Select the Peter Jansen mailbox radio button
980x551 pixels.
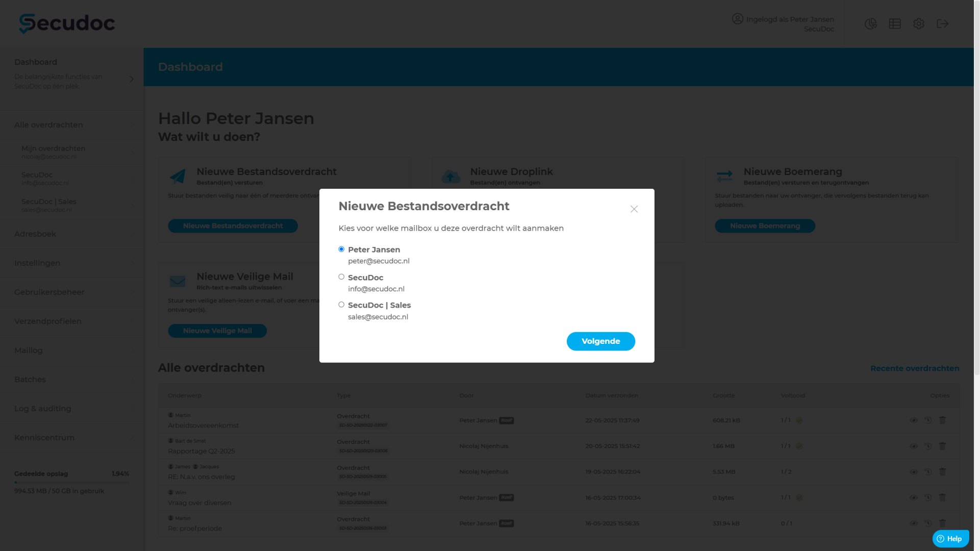click(x=341, y=249)
